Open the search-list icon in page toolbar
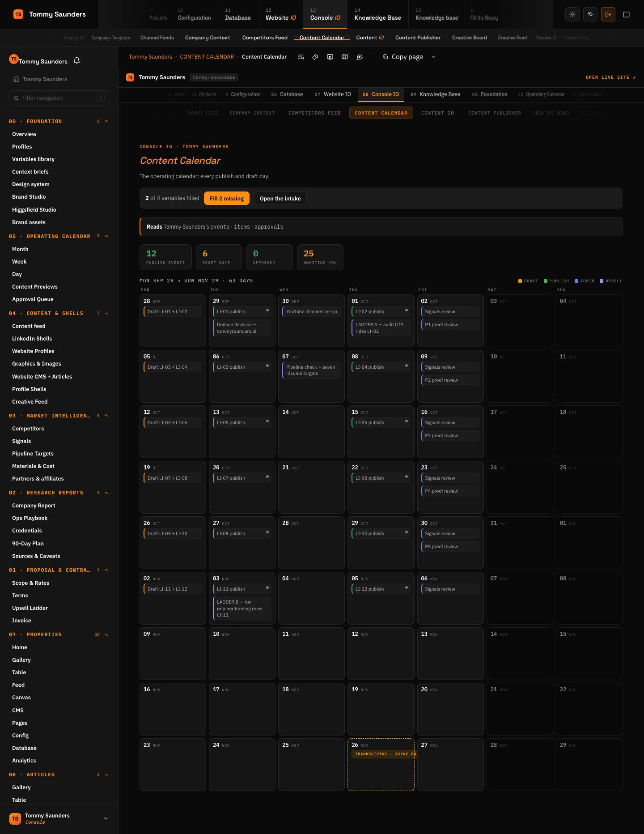644x834 pixels. pos(301,57)
